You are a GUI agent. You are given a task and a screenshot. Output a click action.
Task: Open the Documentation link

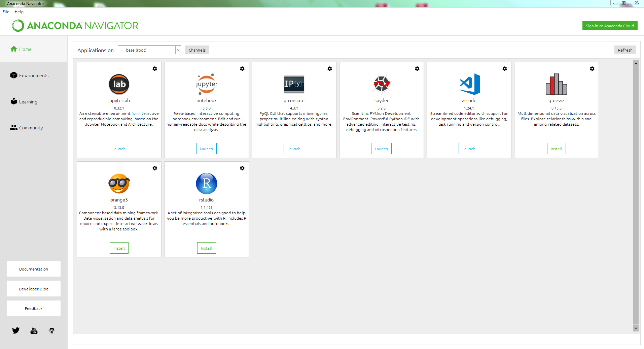pyautogui.click(x=34, y=269)
